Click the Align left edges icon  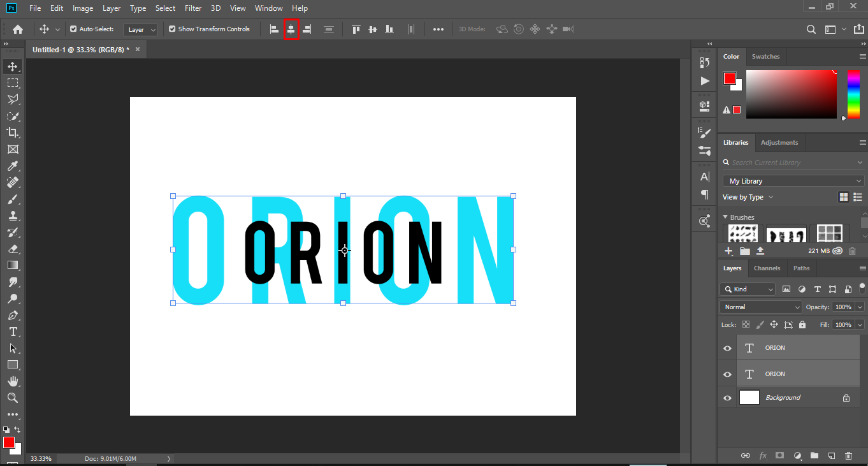point(275,29)
